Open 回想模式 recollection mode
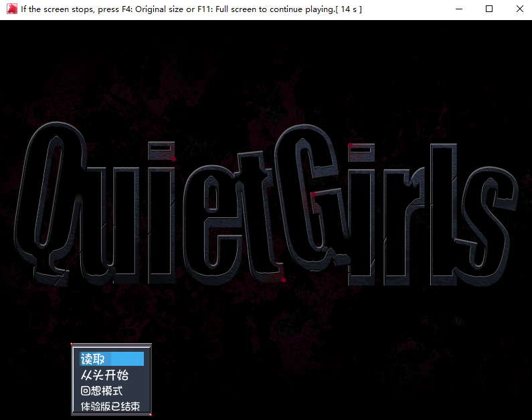532x420 pixels. click(102, 391)
